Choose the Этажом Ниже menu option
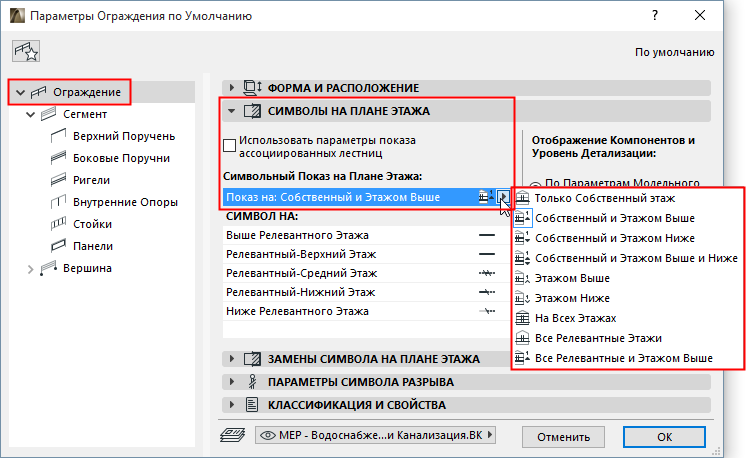This screenshot has width=746, height=458. [x=628, y=298]
